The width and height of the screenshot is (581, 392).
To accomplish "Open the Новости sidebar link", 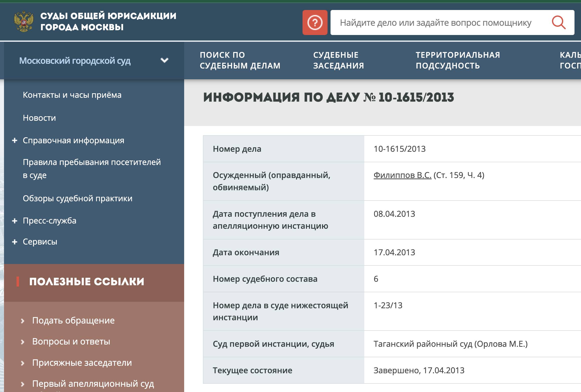I will pyautogui.click(x=39, y=118).
